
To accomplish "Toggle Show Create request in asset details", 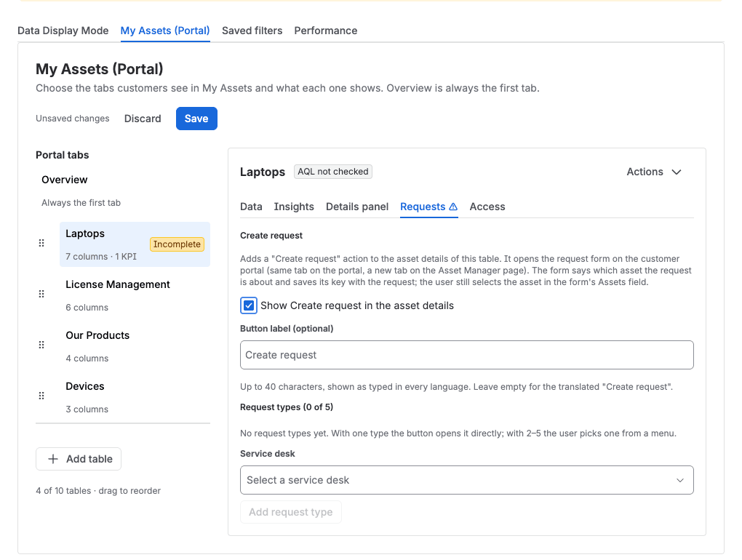I will [249, 305].
